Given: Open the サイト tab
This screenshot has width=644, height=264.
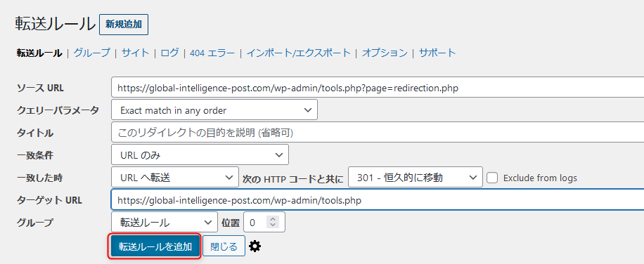Looking at the screenshot, I should pyautogui.click(x=136, y=53).
